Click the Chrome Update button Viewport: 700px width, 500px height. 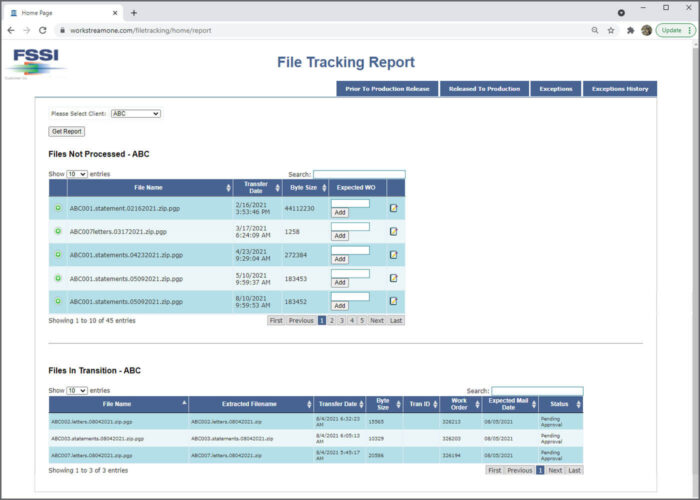[675, 30]
